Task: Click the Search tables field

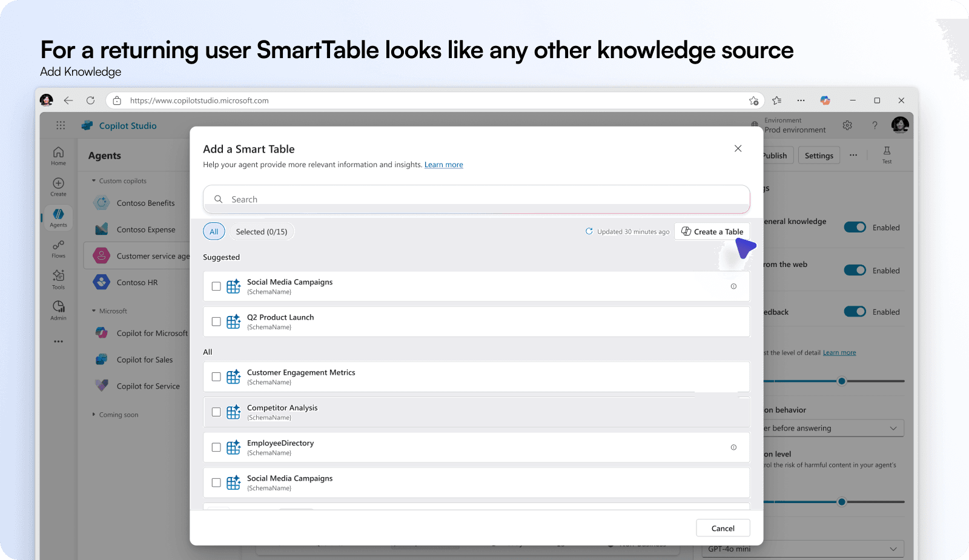Action: (x=477, y=199)
